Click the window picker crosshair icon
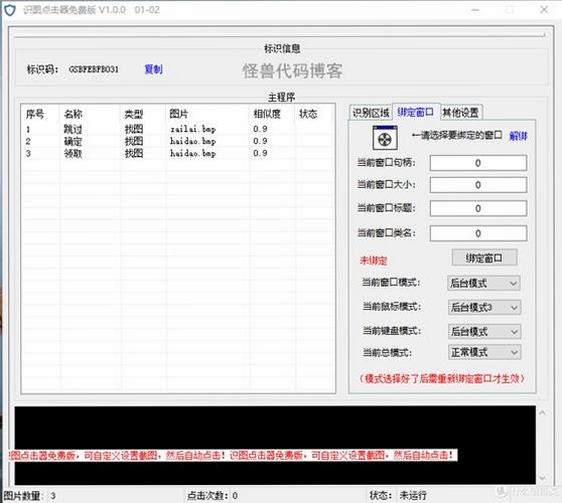 click(385, 138)
